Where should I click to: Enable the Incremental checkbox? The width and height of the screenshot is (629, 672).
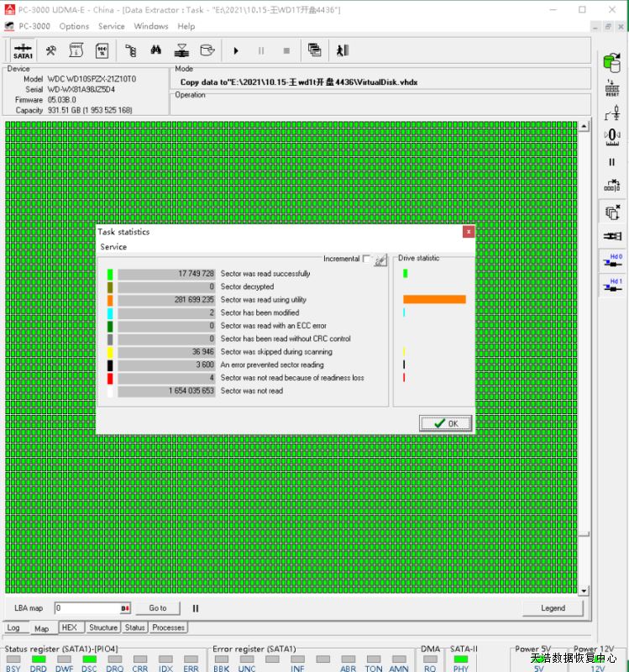[366, 260]
